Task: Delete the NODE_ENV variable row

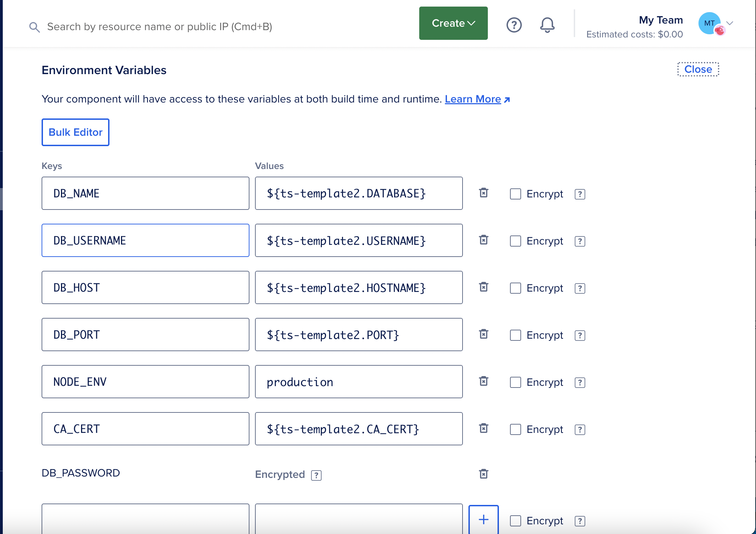Action: click(484, 381)
